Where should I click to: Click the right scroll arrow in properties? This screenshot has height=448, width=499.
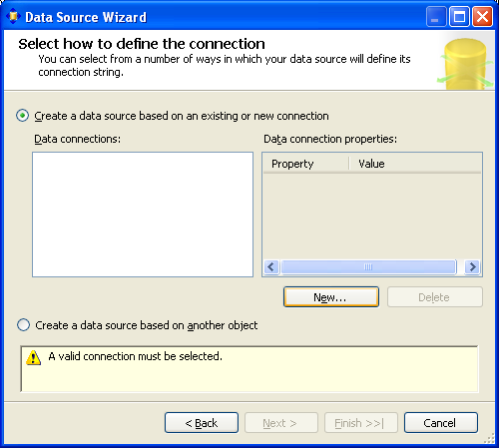(x=472, y=266)
